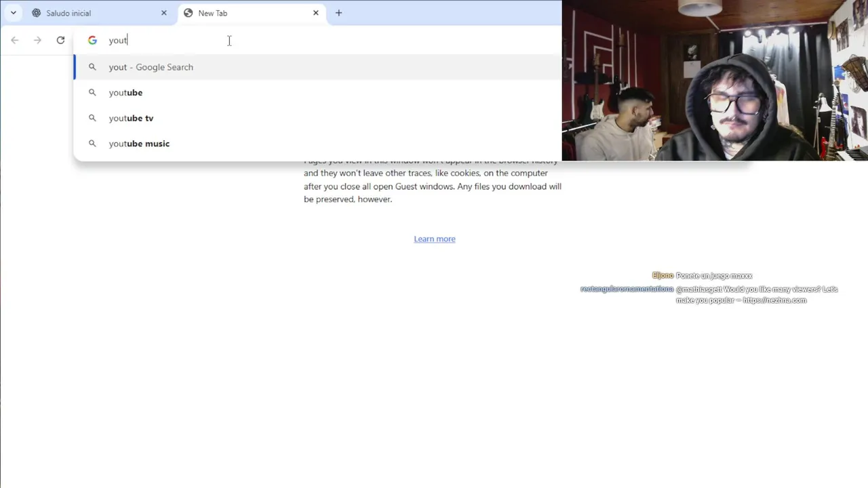The width and height of the screenshot is (868, 488).
Task: Choose the 'youtube' suggestion
Action: pyautogui.click(x=317, y=93)
